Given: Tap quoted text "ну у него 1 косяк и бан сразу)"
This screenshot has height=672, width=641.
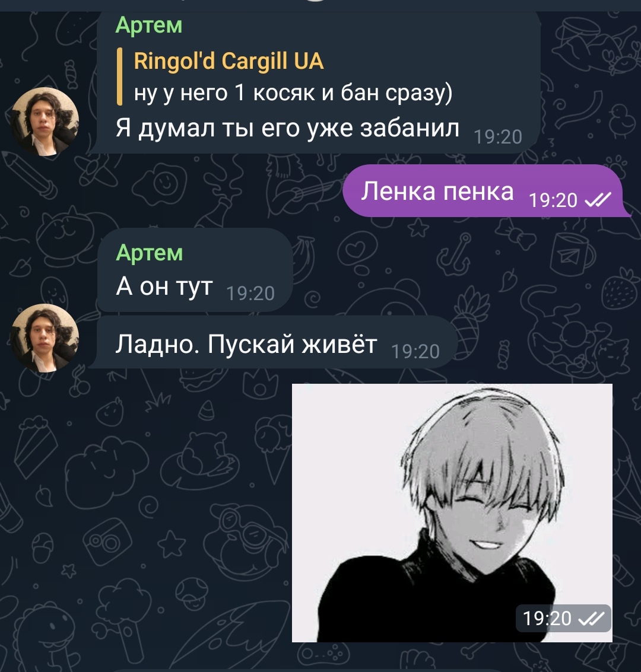Looking at the screenshot, I should click(x=293, y=93).
